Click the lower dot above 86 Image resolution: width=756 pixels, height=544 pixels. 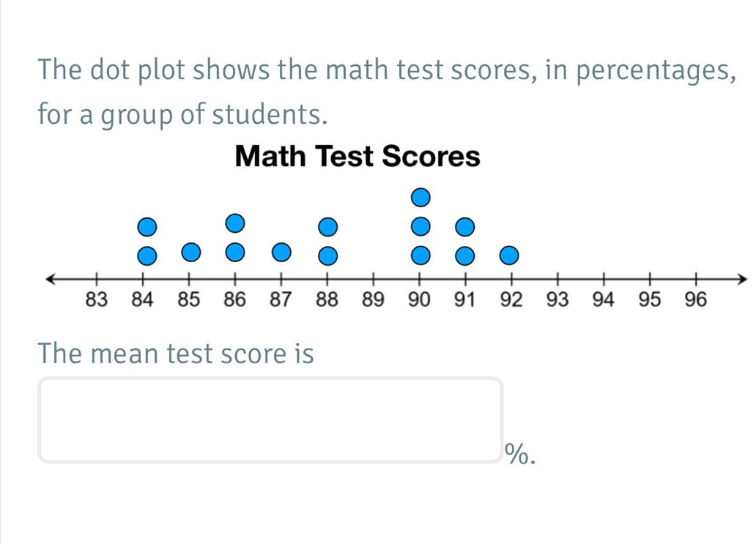coord(234,252)
